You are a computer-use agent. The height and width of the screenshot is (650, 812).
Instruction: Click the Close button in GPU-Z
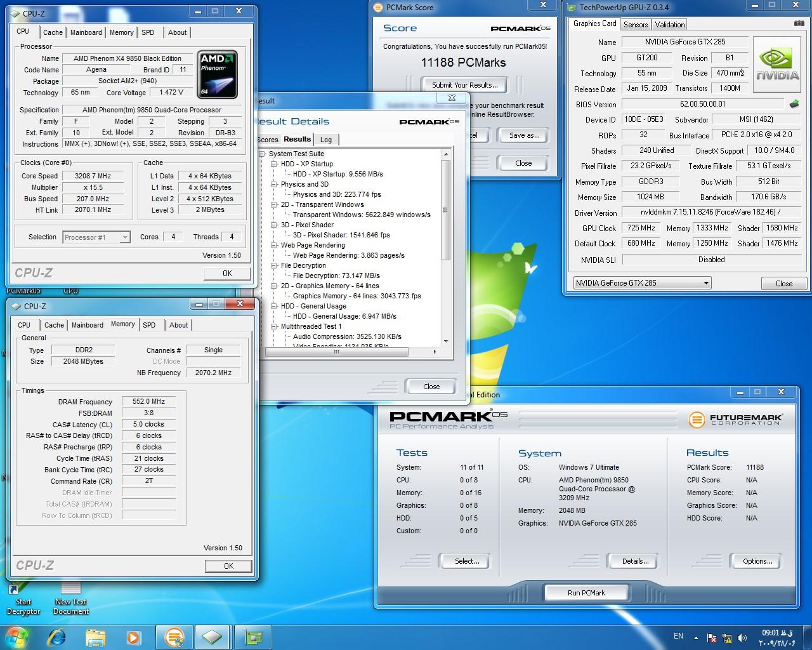783,284
